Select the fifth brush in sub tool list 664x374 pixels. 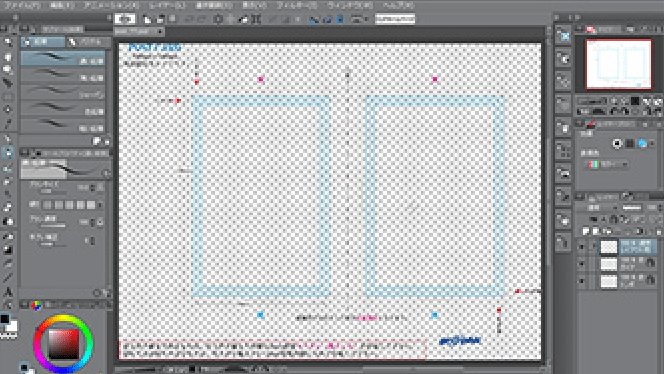[x=63, y=125]
